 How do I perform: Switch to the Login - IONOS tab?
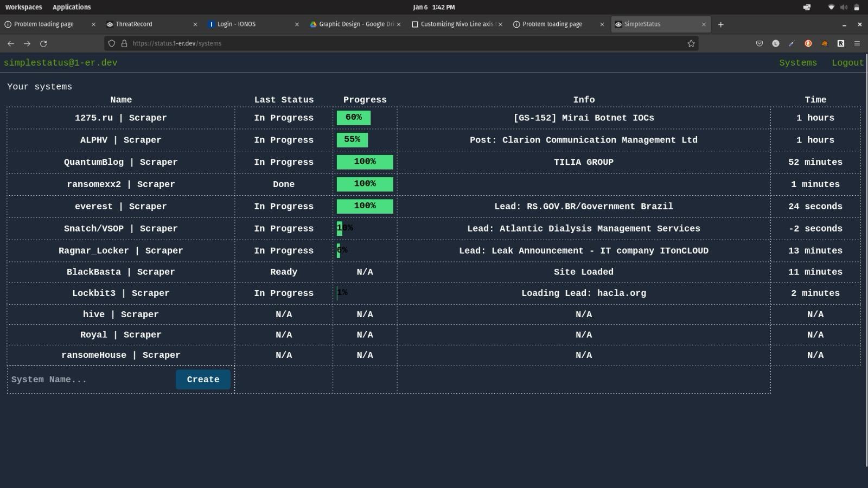[253, 24]
